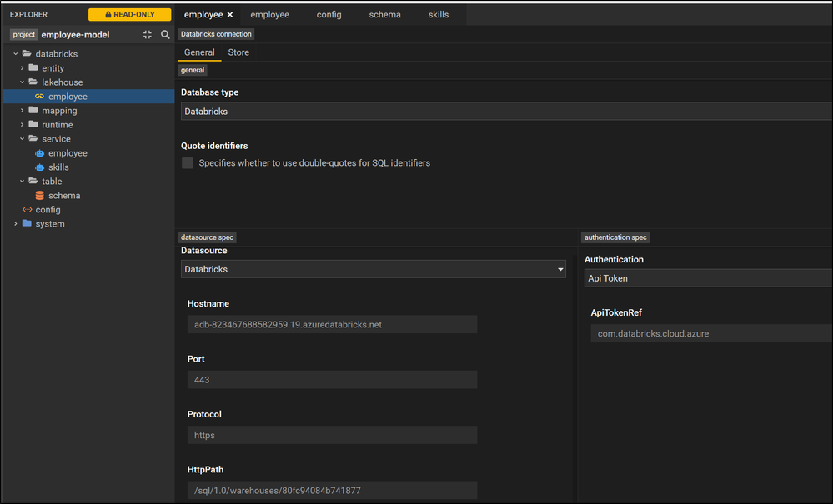The height and width of the screenshot is (504, 833).
Task: Click the general section label
Action: point(193,70)
